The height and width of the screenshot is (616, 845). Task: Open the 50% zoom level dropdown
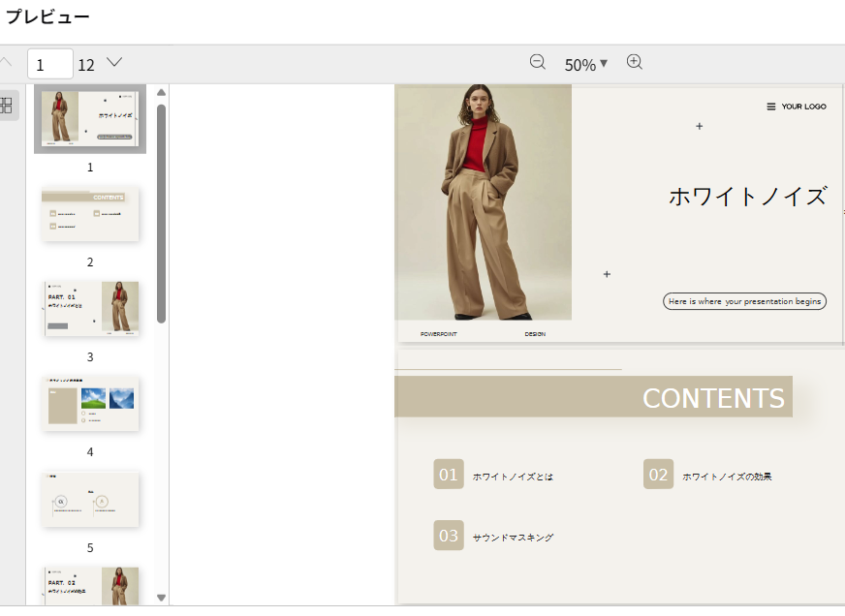[x=586, y=65]
